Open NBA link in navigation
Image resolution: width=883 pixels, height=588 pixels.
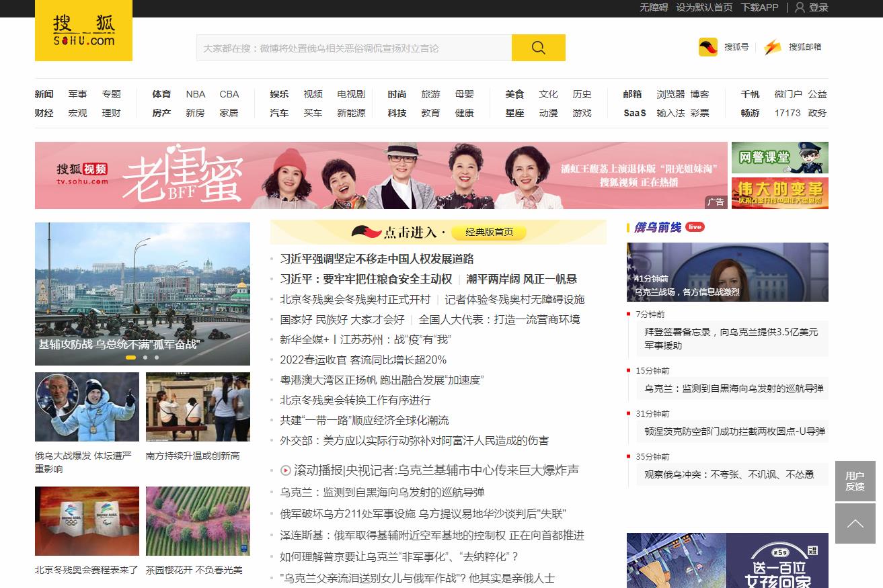point(196,94)
